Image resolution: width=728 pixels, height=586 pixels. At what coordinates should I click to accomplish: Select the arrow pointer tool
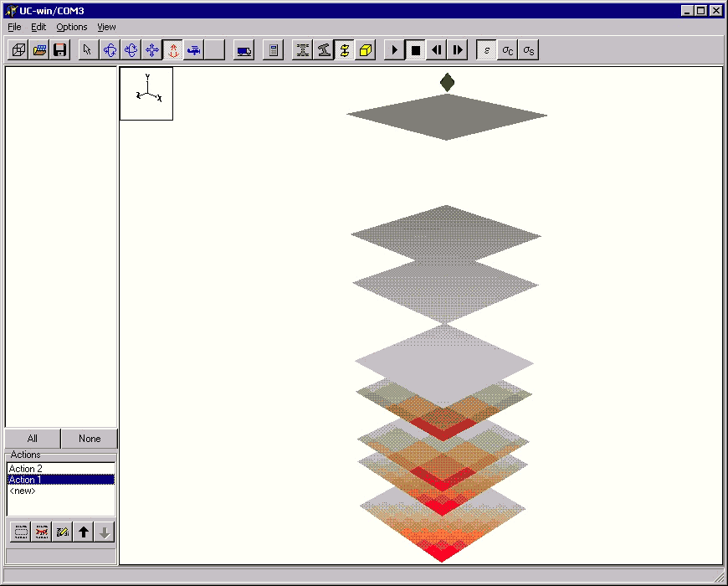click(x=89, y=50)
